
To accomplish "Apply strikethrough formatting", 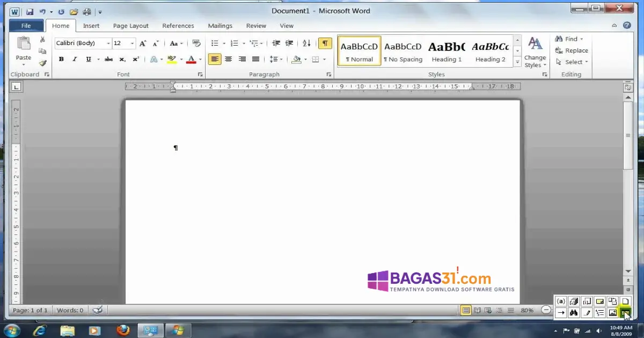I will point(108,60).
